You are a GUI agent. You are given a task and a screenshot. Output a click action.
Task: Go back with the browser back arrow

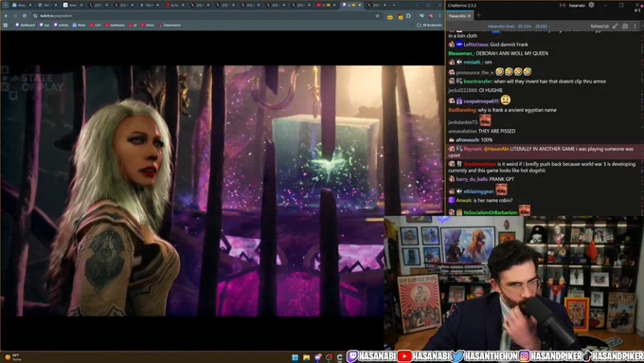(x=7, y=15)
